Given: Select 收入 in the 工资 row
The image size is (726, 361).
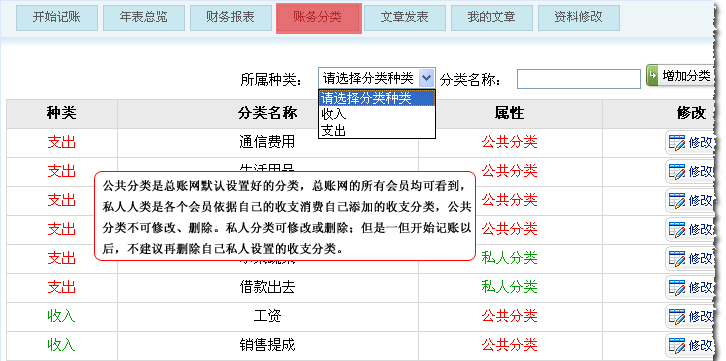Looking at the screenshot, I should 62,317.
